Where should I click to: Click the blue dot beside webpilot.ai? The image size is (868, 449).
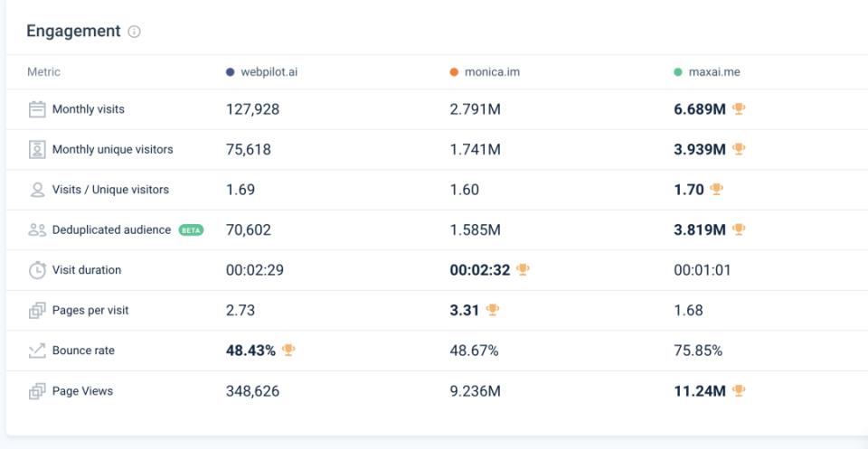click(231, 72)
